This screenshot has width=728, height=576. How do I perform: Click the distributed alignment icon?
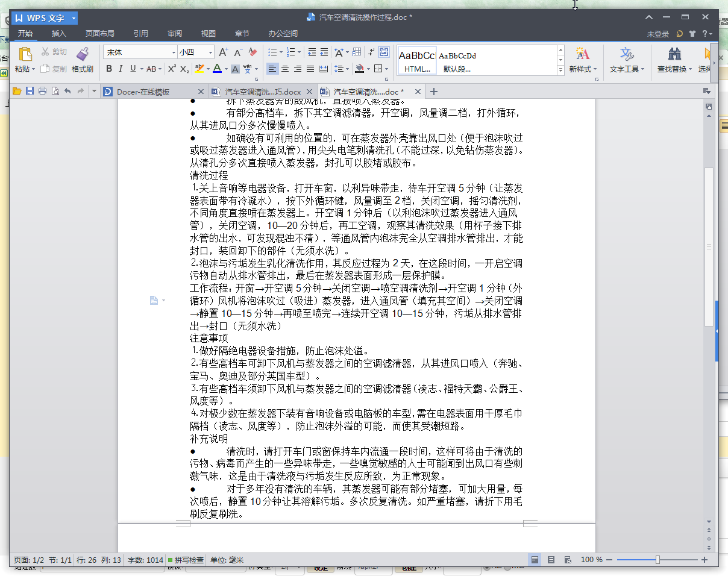click(x=324, y=69)
